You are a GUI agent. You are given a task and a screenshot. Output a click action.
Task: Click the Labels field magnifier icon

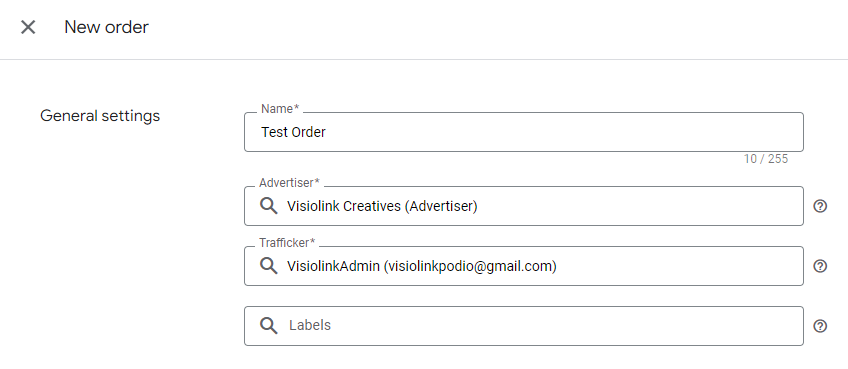coord(268,326)
